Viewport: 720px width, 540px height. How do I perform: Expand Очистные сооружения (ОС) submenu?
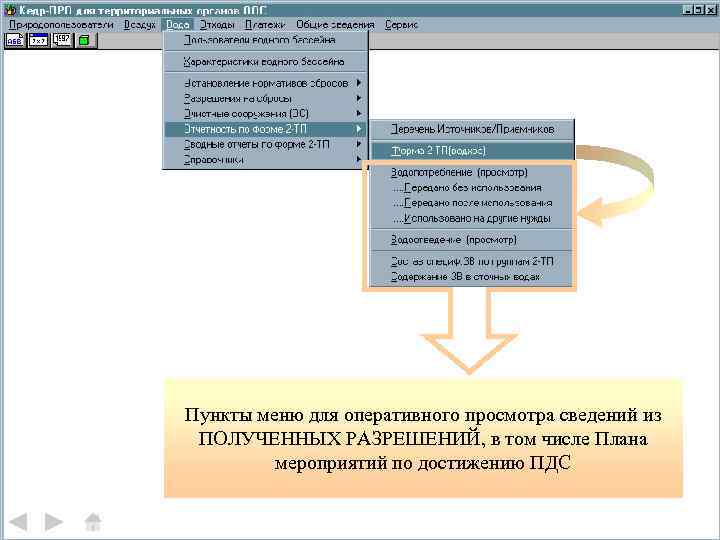click(266, 113)
